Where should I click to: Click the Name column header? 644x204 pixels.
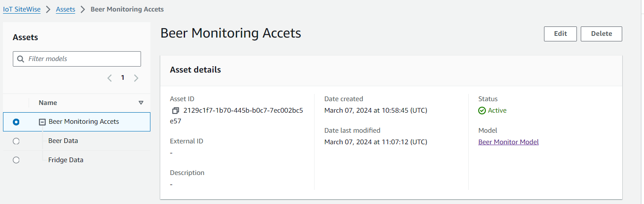48,103
